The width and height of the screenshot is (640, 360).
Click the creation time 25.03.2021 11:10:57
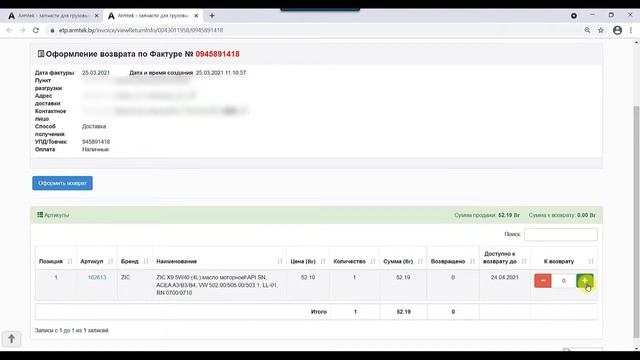pos(221,73)
